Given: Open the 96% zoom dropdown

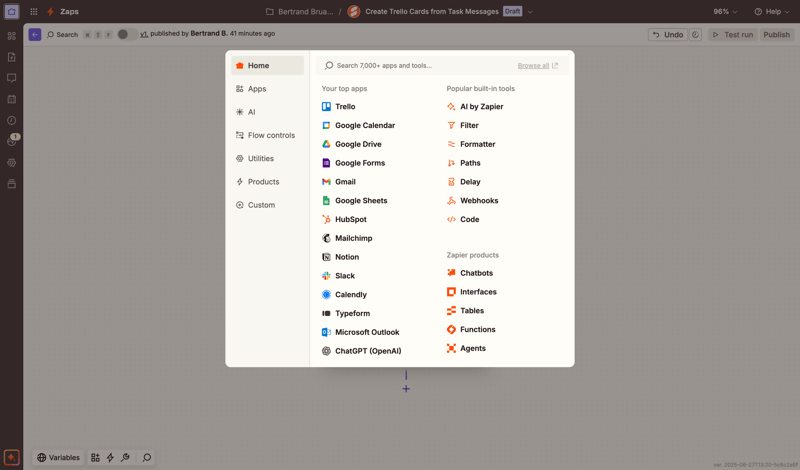Looking at the screenshot, I should tap(725, 11).
